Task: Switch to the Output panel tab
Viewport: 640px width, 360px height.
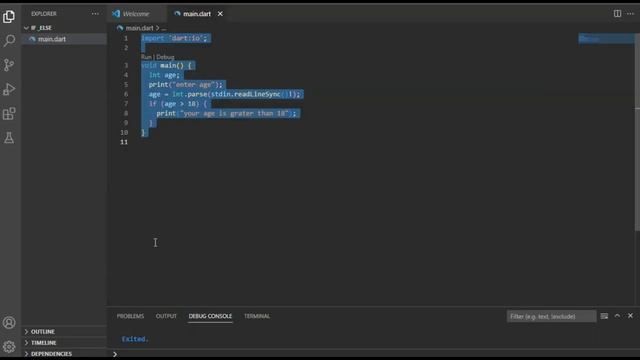Action: point(166,316)
